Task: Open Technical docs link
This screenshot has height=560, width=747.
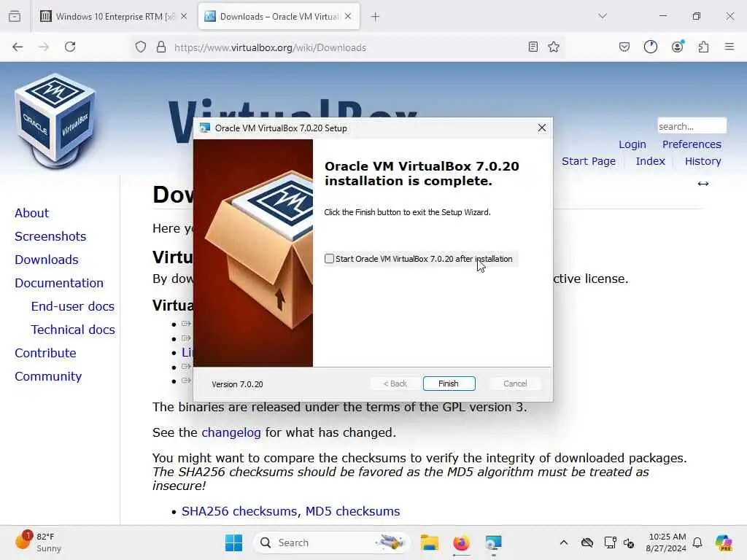Action: (x=73, y=330)
